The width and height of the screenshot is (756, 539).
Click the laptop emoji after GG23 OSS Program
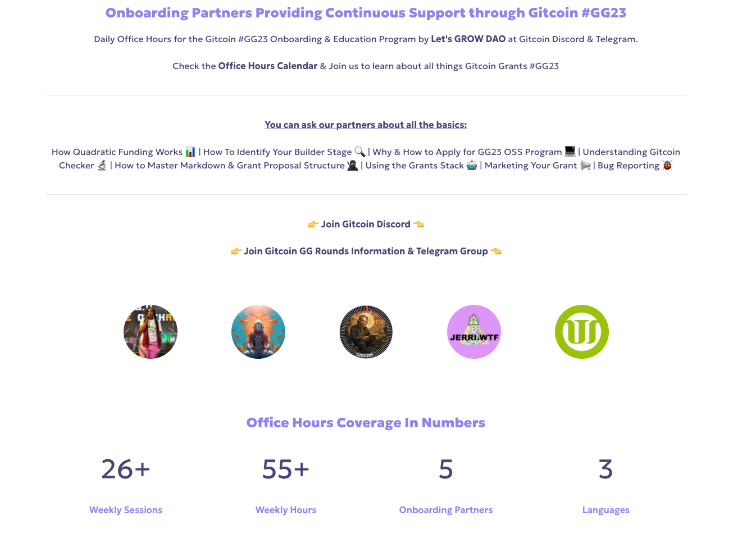(x=570, y=152)
